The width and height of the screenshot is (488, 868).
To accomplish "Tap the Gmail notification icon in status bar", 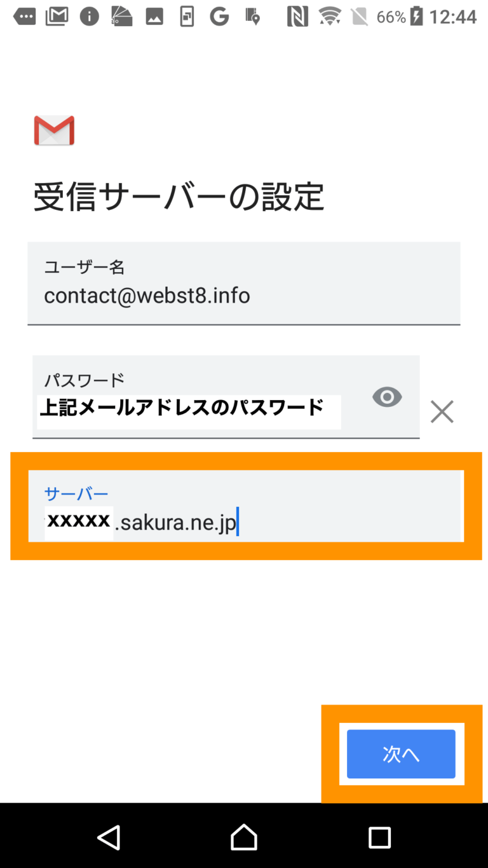I will coord(57,17).
